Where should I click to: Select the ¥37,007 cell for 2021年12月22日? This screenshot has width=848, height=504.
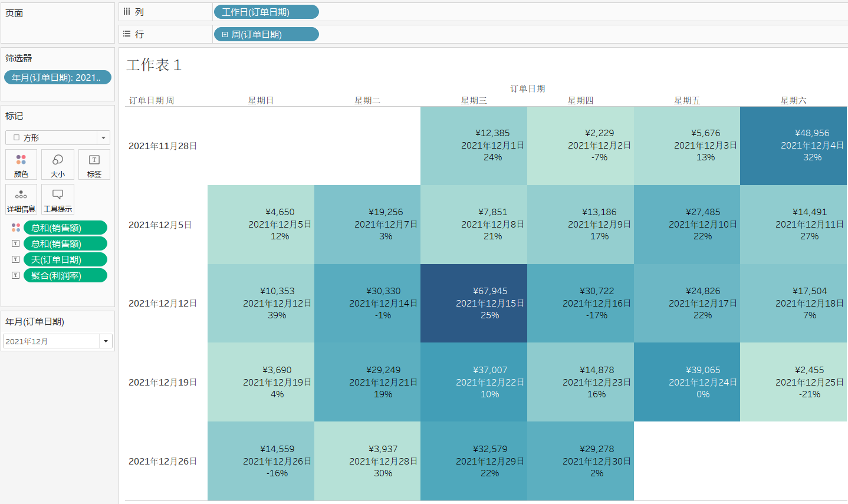474,382
